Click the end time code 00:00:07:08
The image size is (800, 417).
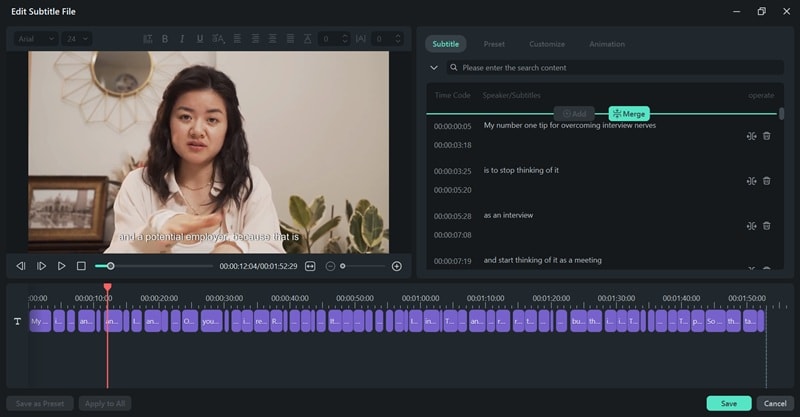pyautogui.click(x=453, y=235)
